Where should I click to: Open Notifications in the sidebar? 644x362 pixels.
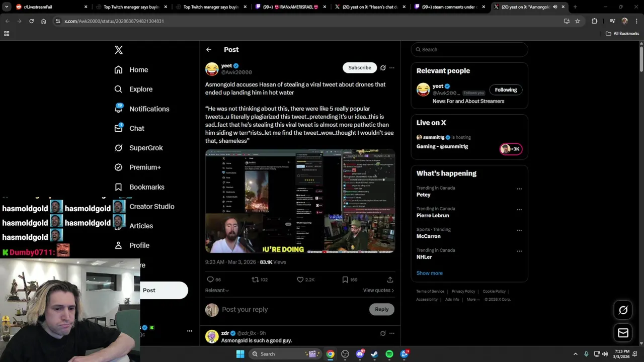pyautogui.click(x=142, y=109)
